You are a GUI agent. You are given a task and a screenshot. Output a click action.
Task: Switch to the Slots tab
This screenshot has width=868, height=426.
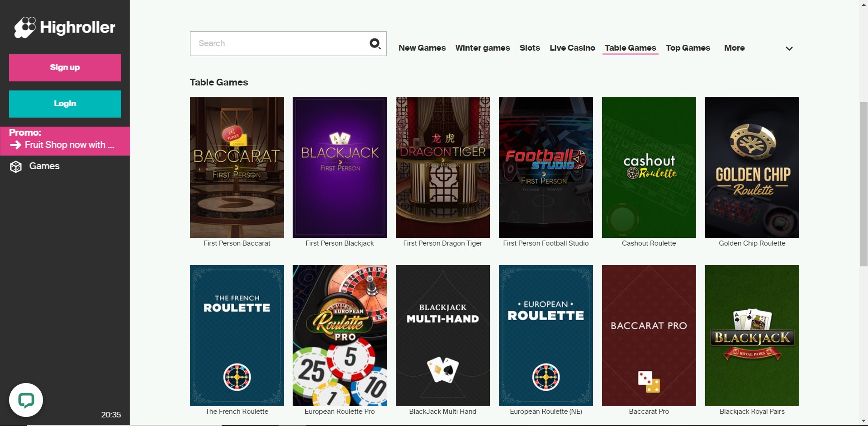530,48
